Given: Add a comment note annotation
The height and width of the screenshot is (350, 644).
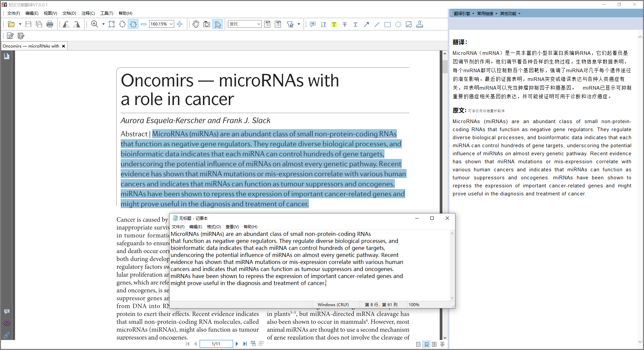Looking at the screenshot, I should [313, 24].
